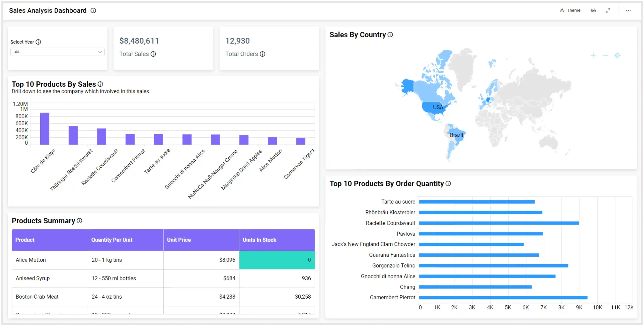Select All option in year filter dropdown
Viewport: 644px width, 326px height.
(57, 51)
